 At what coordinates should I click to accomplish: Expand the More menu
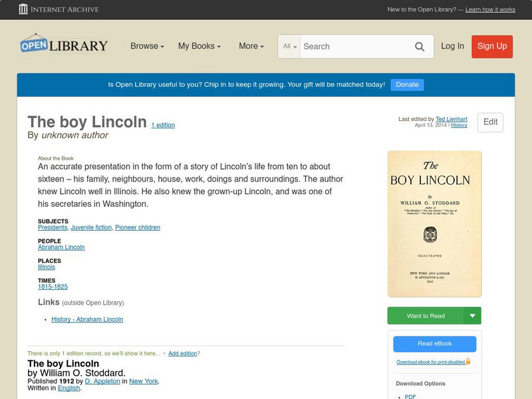coord(251,46)
